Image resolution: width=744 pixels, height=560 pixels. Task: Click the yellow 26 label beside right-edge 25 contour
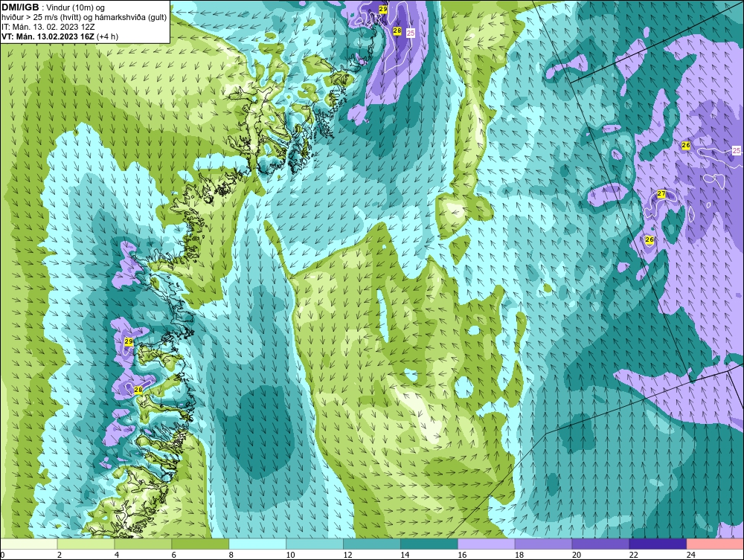pos(686,145)
